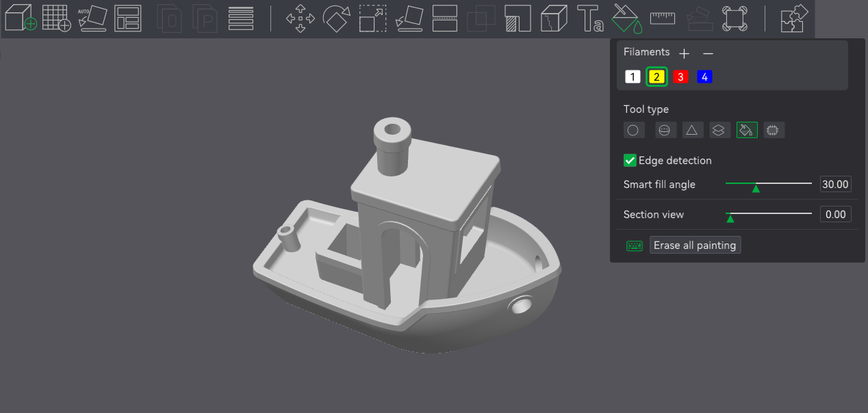Select the Rotate tool
The height and width of the screenshot is (413, 868).
pos(336,18)
